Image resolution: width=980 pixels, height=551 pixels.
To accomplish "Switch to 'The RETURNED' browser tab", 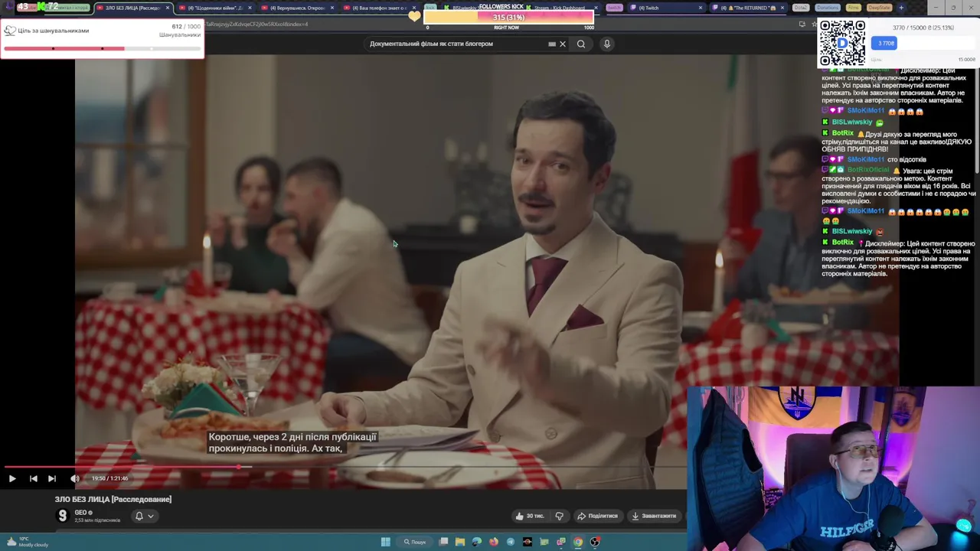I will 748,8.
